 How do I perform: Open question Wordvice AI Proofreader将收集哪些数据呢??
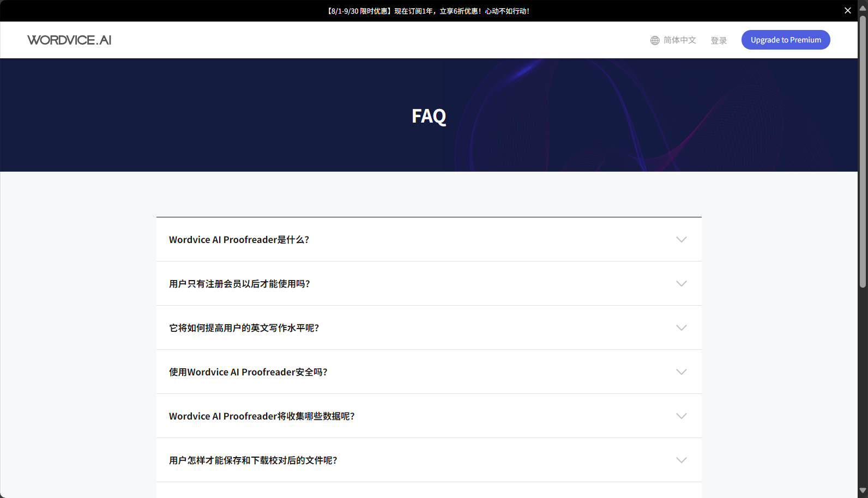(x=429, y=416)
